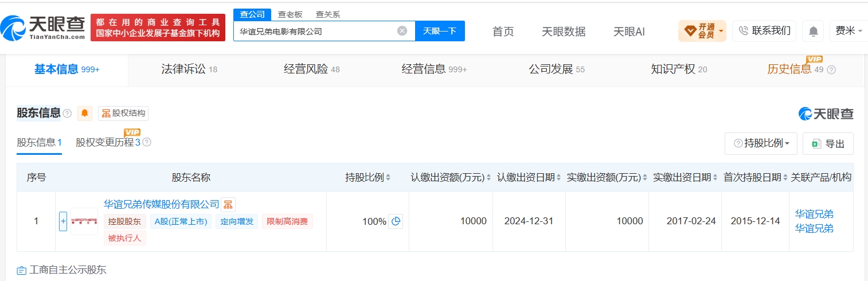Viewport: 868px width, 281px height.
Task: Click equity structure icon after 华谊兄弟传媒股份有限公司
Action: pos(228,204)
